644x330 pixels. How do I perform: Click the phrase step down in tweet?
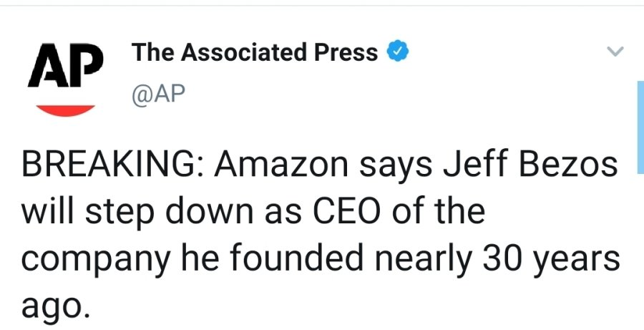163,213
